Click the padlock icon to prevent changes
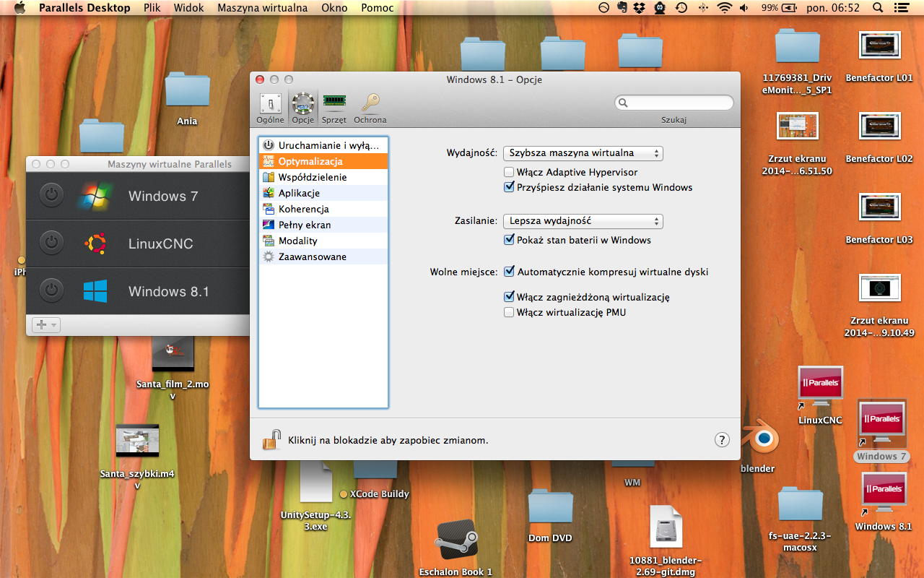924x578 pixels. pyautogui.click(x=271, y=439)
